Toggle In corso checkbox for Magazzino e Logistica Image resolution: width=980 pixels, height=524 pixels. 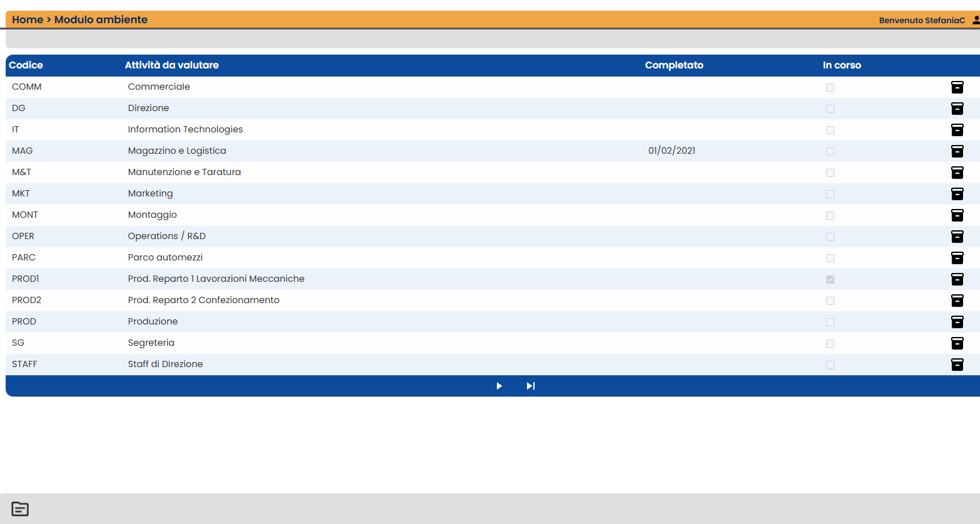click(x=830, y=151)
